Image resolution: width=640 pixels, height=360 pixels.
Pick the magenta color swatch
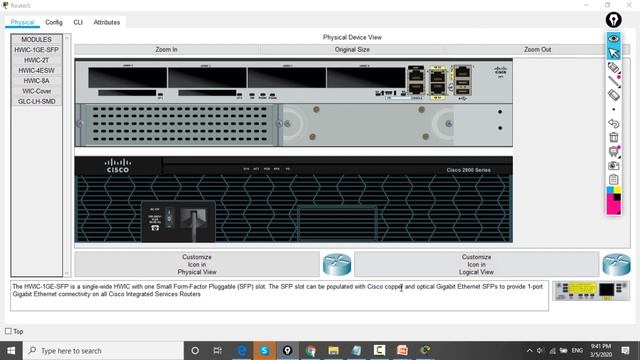[x=612, y=205]
